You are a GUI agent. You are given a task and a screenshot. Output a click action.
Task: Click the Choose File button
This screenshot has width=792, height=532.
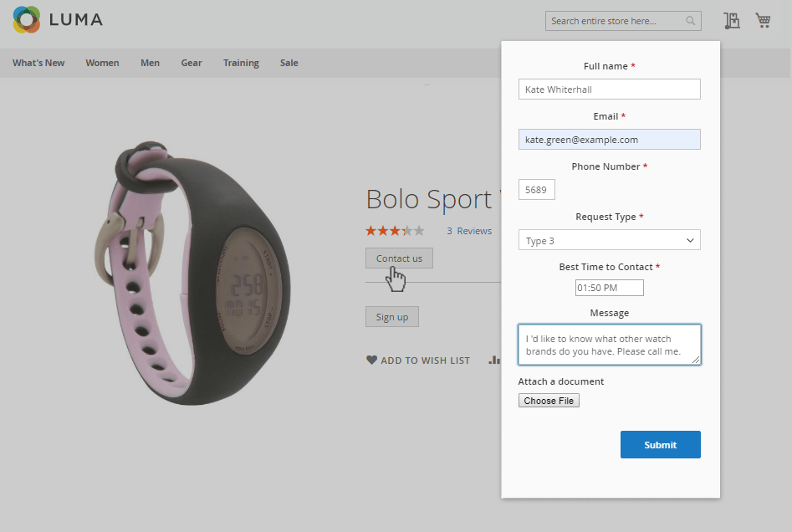[549, 401]
